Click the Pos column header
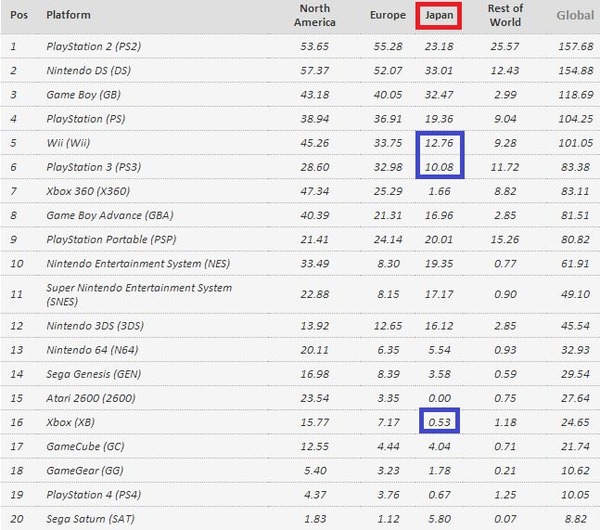 (x=19, y=15)
